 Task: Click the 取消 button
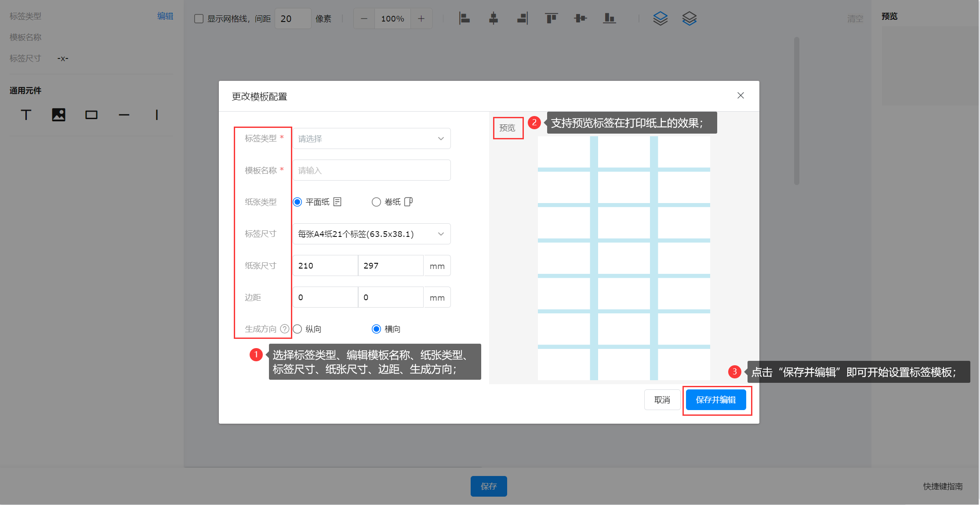click(662, 400)
